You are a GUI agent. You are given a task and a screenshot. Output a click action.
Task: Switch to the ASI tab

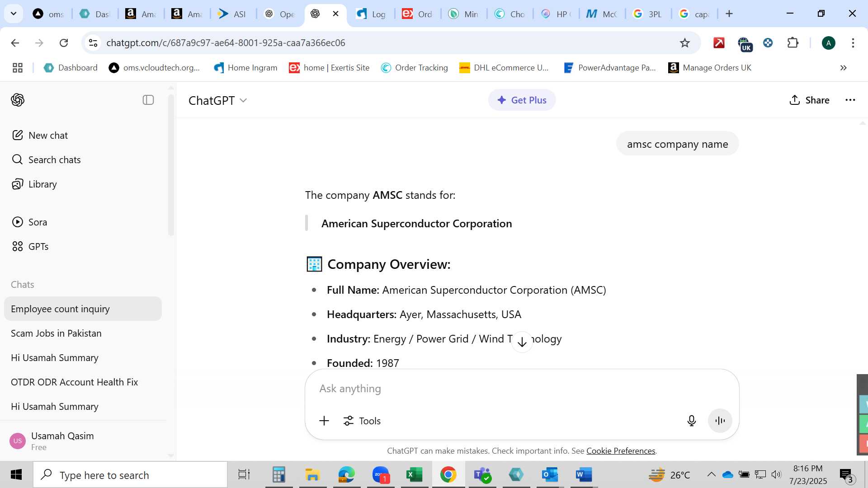coord(233,14)
